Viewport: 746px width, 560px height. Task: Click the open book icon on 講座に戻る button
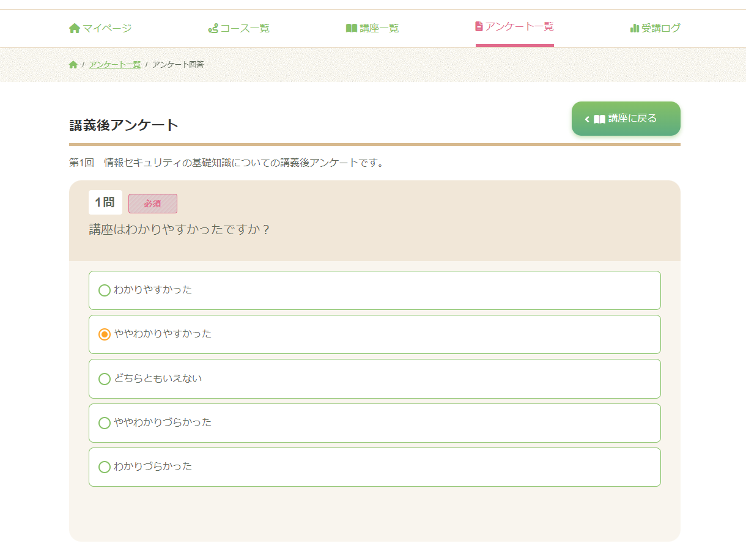(599, 119)
